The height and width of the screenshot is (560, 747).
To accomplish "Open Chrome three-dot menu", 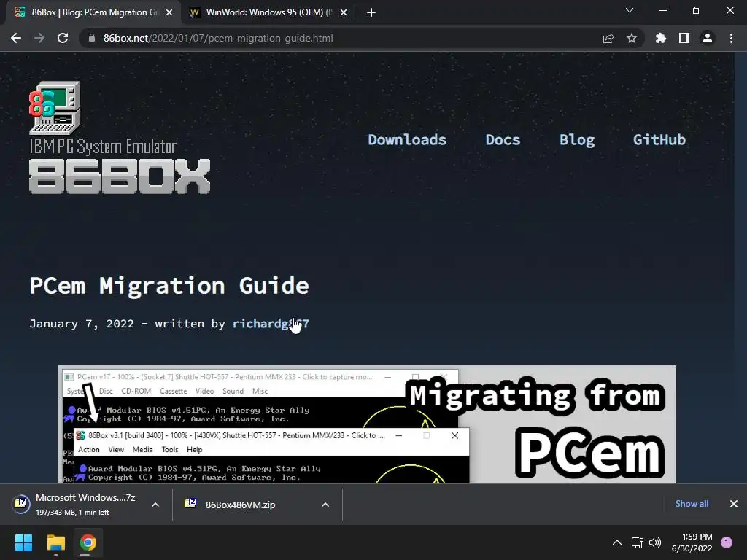I will (731, 38).
